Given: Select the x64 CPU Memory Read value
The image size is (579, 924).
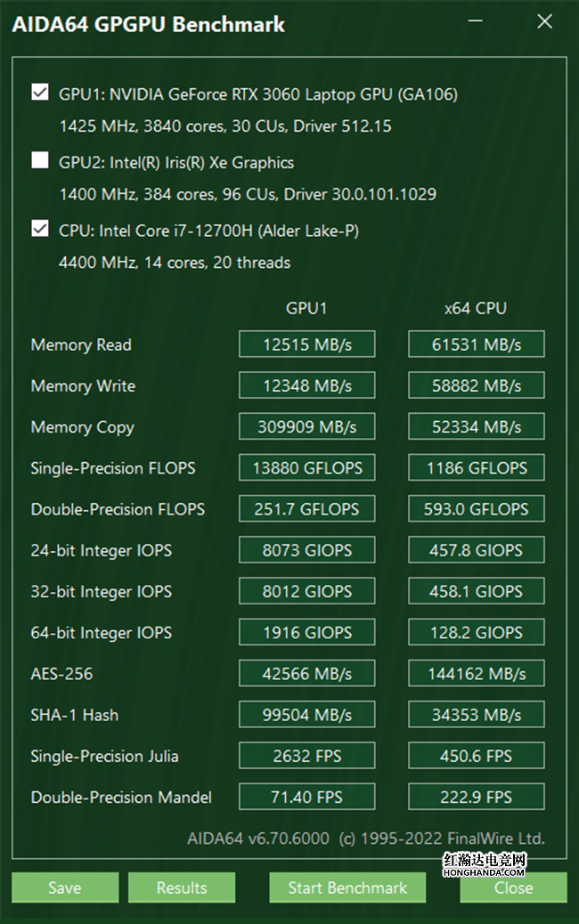Looking at the screenshot, I should coord(477,344).
